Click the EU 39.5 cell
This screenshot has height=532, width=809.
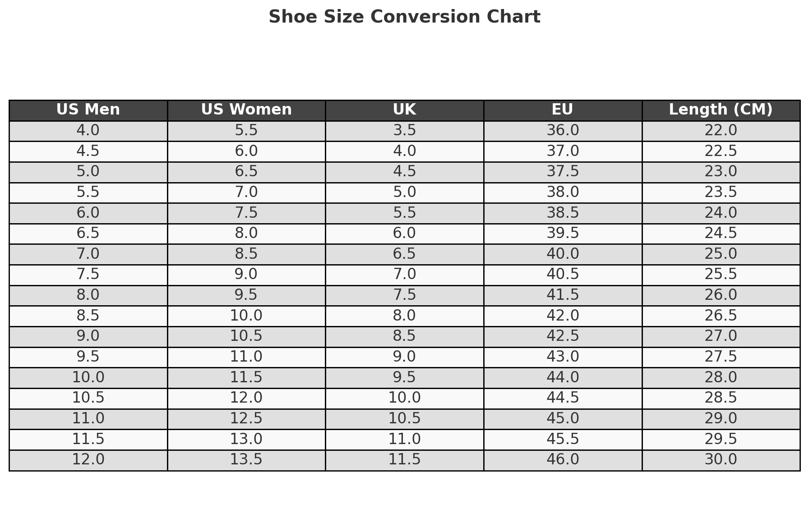point(563,234)
